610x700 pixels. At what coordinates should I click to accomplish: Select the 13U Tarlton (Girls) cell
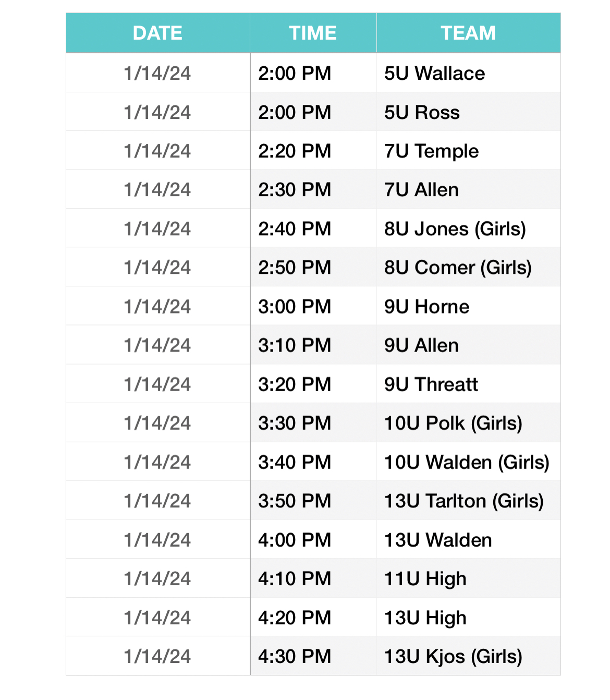(x=468, y=500)
